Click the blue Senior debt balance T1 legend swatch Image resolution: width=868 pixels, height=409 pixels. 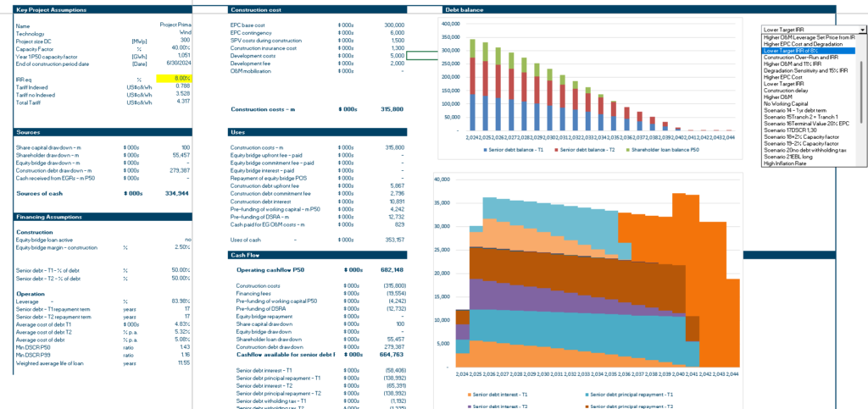[x=486, y=150]
